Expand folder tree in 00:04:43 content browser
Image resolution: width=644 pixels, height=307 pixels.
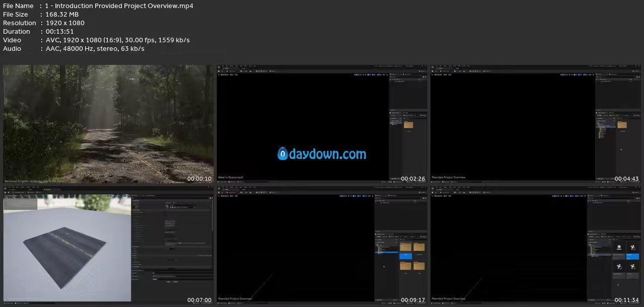[598, 121]
